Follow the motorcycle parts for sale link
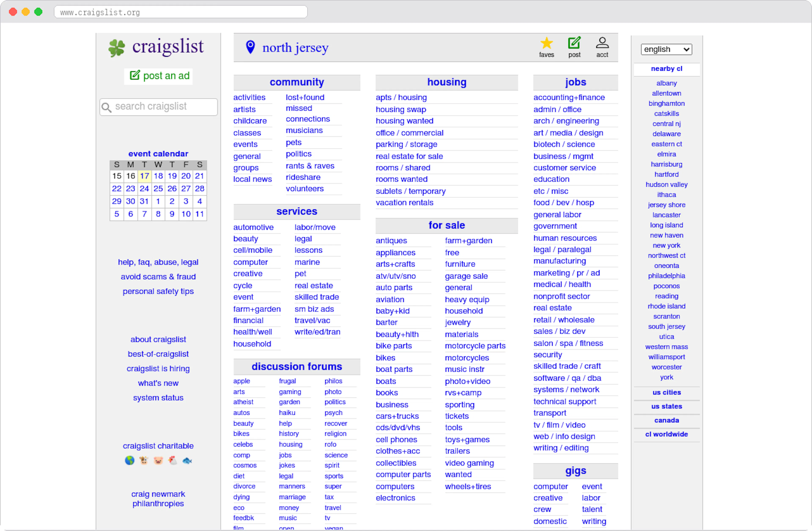The image size is (812, 531). tap(475, 346)
